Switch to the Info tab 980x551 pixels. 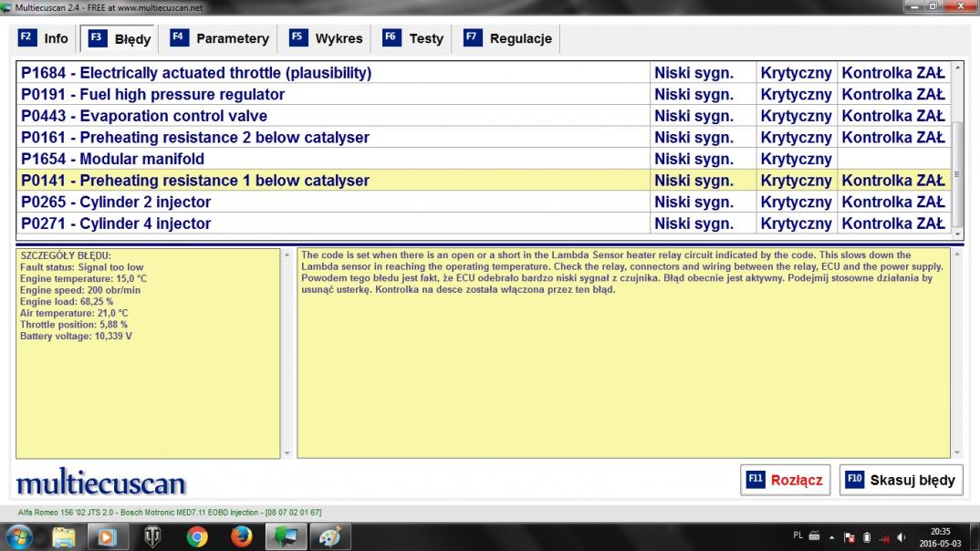point(44,38)
